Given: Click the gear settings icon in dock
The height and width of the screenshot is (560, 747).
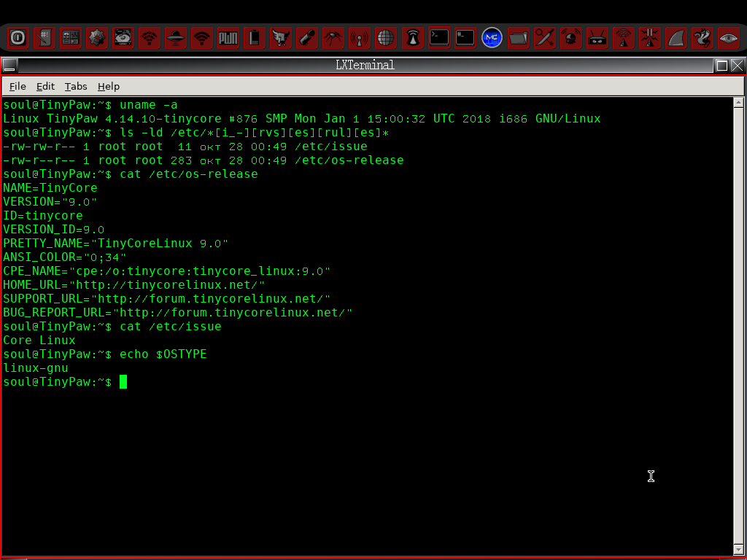Looking at the screenshot, I should coord(97,38).
